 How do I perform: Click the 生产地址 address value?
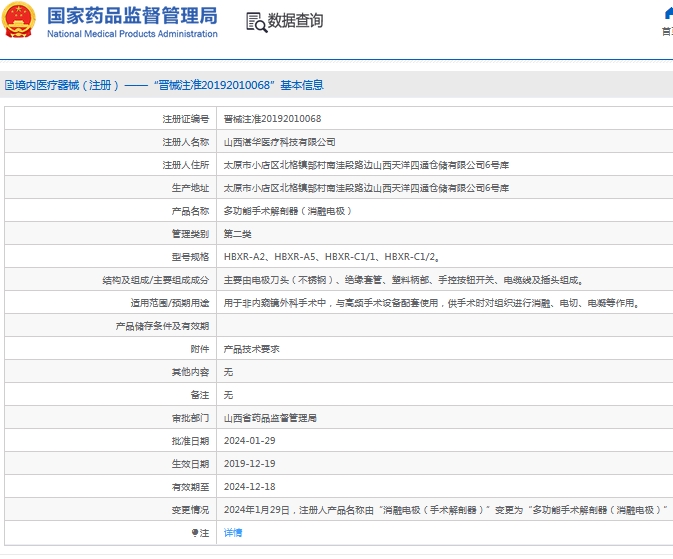click(366, 188)
